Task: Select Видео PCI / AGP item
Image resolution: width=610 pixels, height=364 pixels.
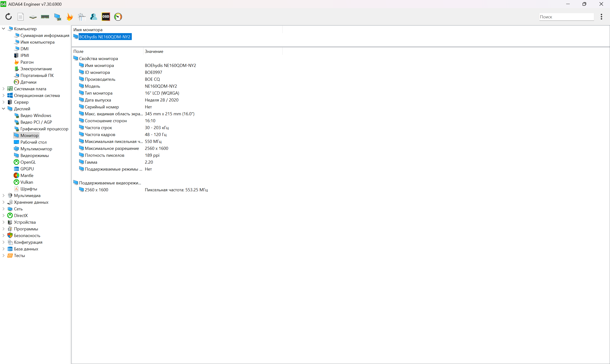Action: (x=33, y=122)
